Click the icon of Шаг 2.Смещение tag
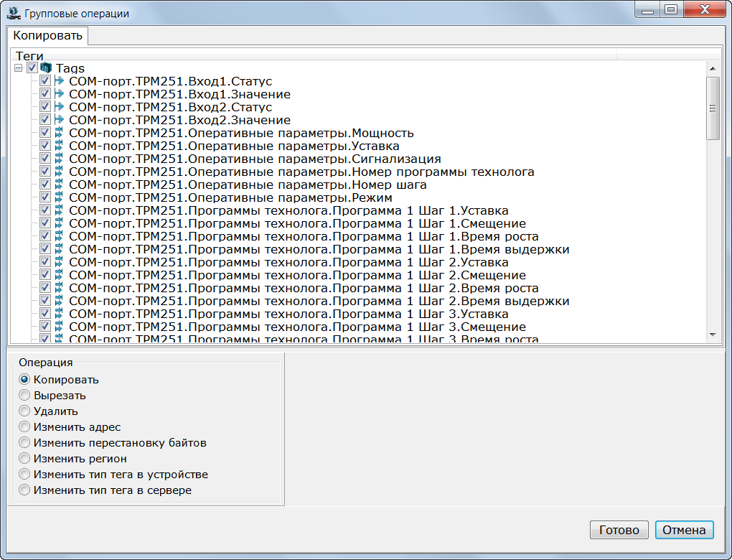 [59, 275]
